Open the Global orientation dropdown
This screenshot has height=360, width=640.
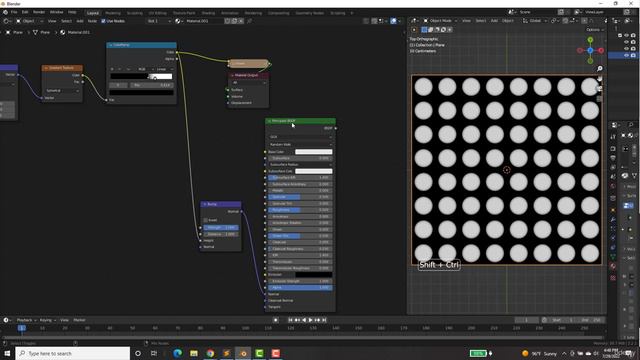[536, 21]
